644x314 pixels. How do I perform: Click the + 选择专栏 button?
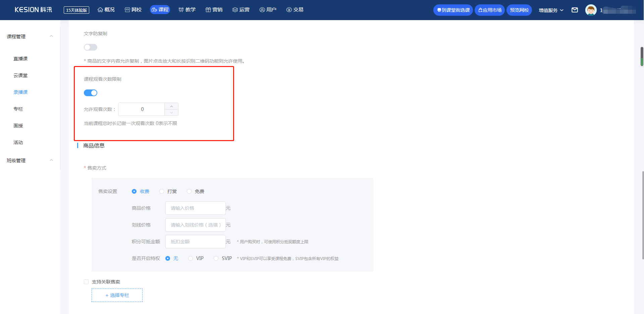[117, 295]
